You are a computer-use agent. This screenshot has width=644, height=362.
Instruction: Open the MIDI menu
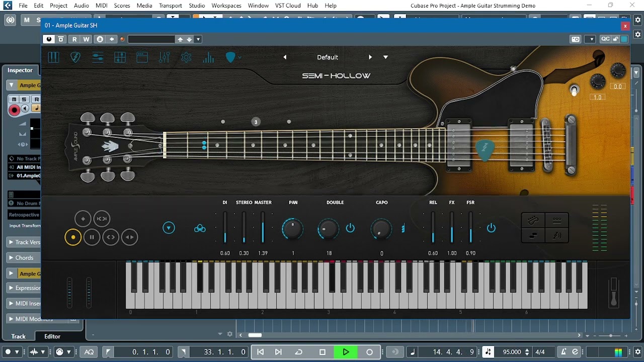click(x=102, y=6)
